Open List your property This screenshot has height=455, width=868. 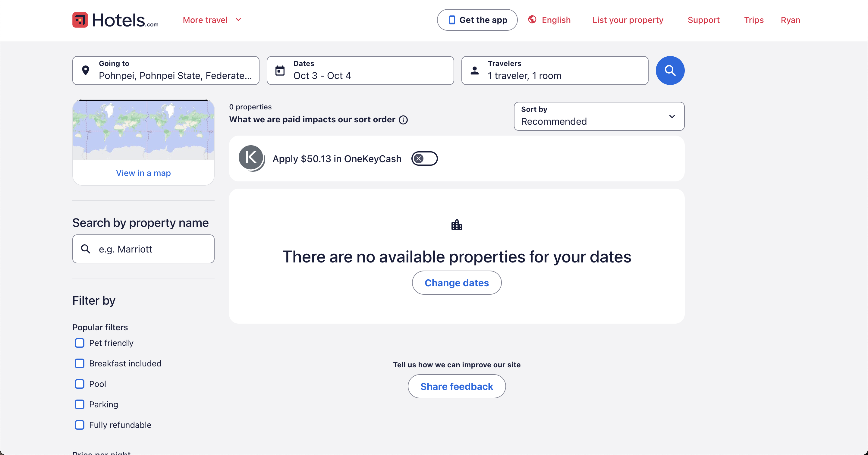(x=628, y=20)
